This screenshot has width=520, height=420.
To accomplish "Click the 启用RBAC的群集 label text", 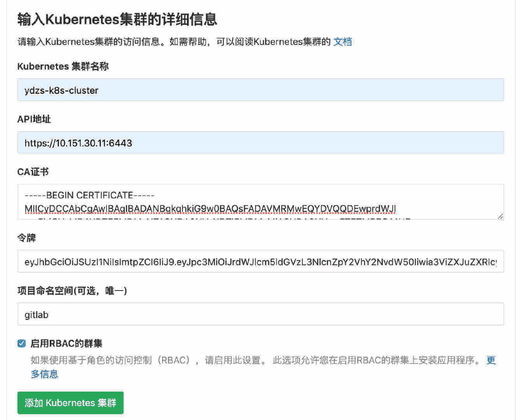I will pos(66,343).
